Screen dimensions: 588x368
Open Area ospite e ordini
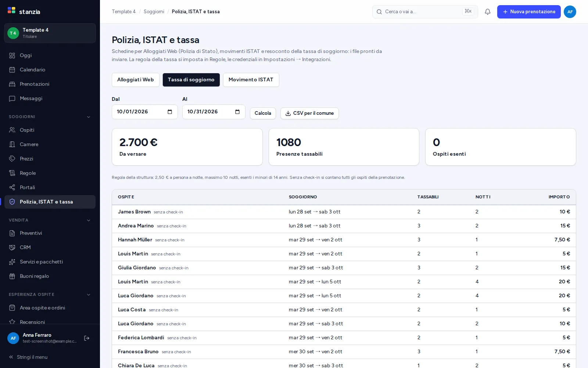click(x=50, y=308)
